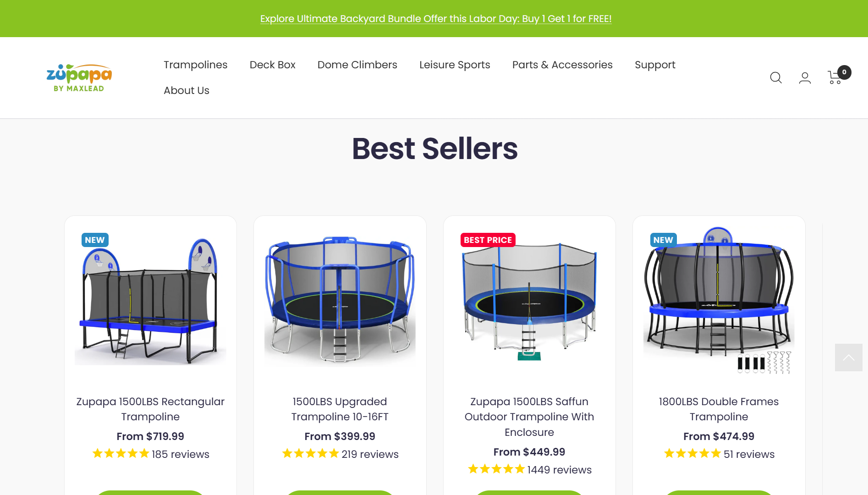This screenshot has height=495, width=868.
Task: View 219 reviews for Upgraded Trampoline
Action: click(x=370, y=454)
